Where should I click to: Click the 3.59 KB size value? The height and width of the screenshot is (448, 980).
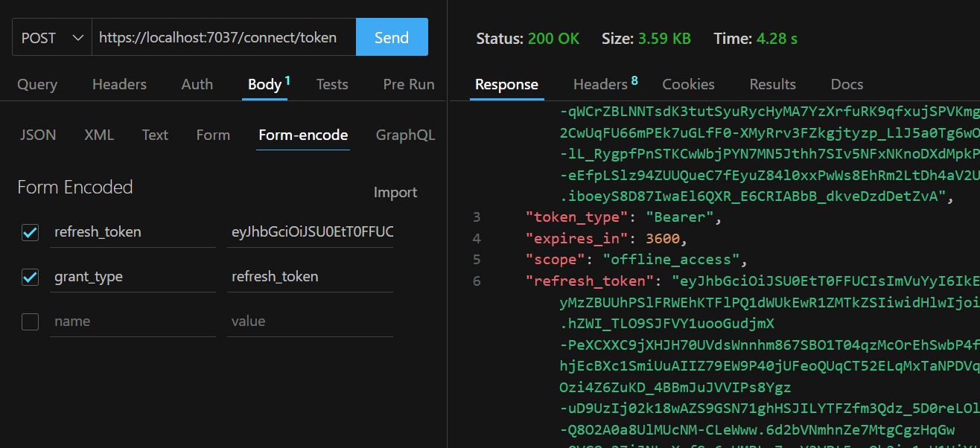coord(664,39)
